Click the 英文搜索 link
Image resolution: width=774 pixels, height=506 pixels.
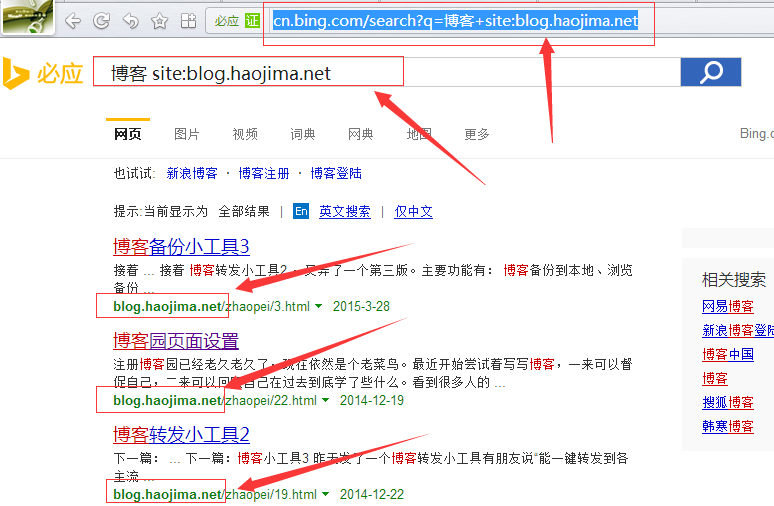(345, 211)
